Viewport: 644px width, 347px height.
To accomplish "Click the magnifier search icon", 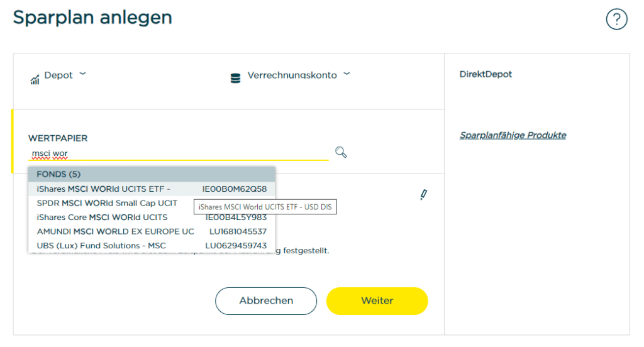I will [341, 152].
